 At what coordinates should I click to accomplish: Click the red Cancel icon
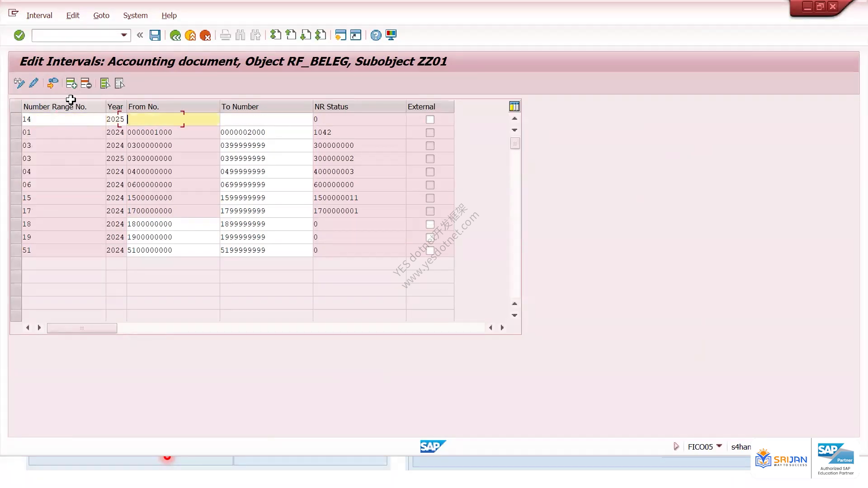pos(205,35)
